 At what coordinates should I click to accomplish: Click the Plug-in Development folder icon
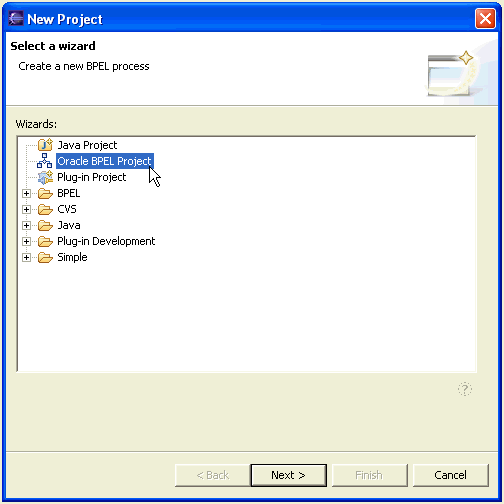(45, 241)
